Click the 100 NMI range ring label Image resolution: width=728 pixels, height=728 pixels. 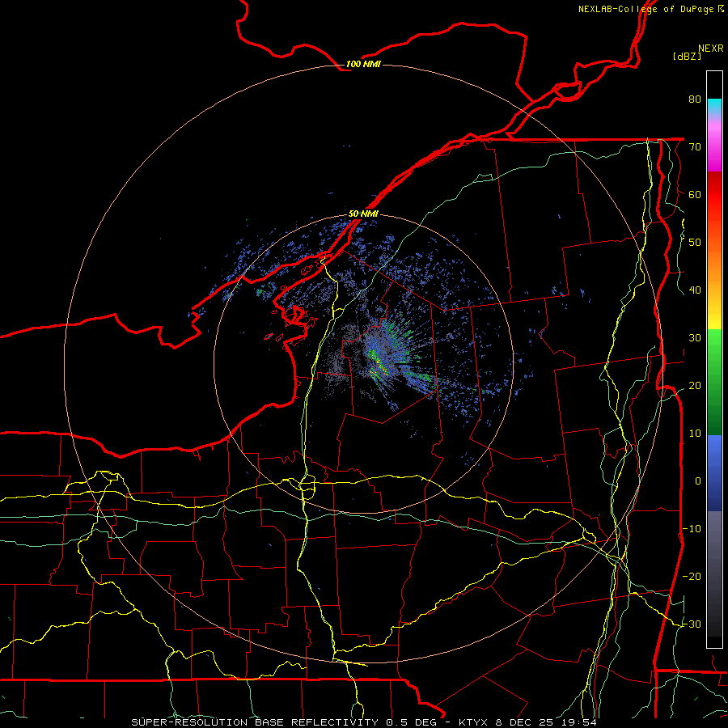tap(363, 64)
